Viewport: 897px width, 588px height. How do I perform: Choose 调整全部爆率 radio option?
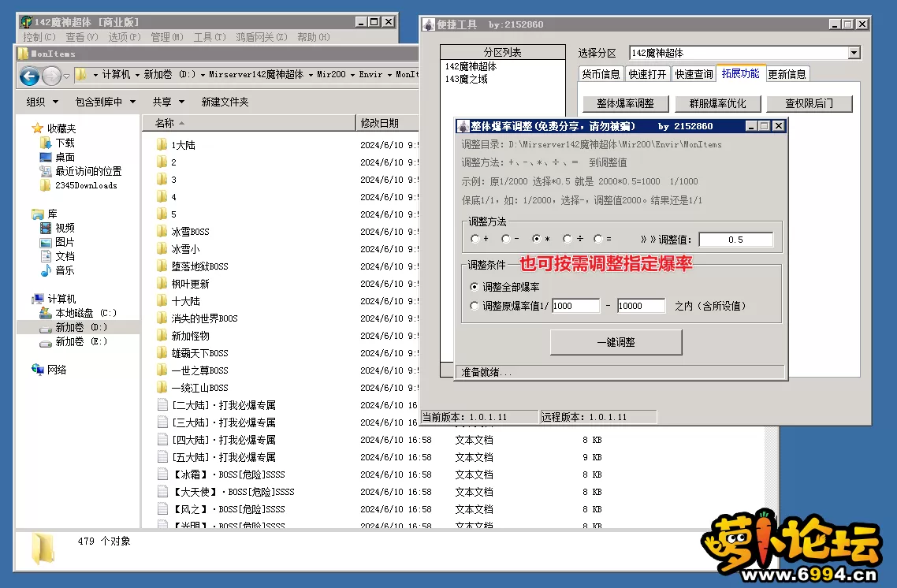point(504,287)
